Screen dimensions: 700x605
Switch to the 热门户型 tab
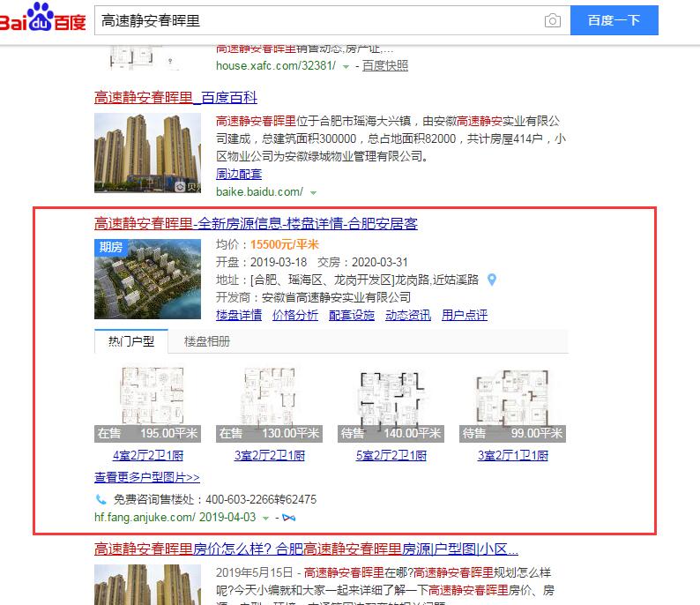(x=131, y=341)
